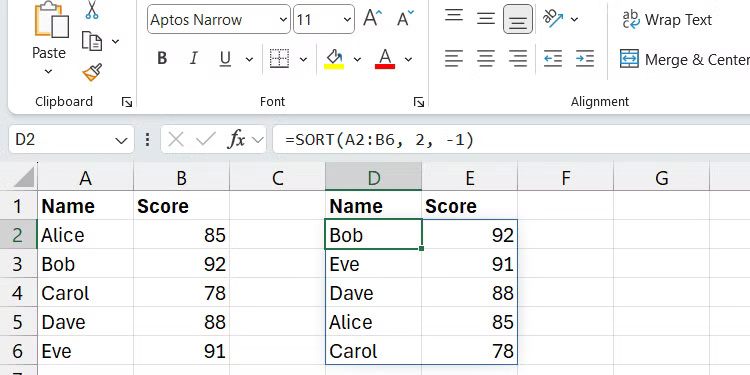Select Middle Align vertical alignment
The height and width of the screenshot is (375, 750).
click(486, 19)
